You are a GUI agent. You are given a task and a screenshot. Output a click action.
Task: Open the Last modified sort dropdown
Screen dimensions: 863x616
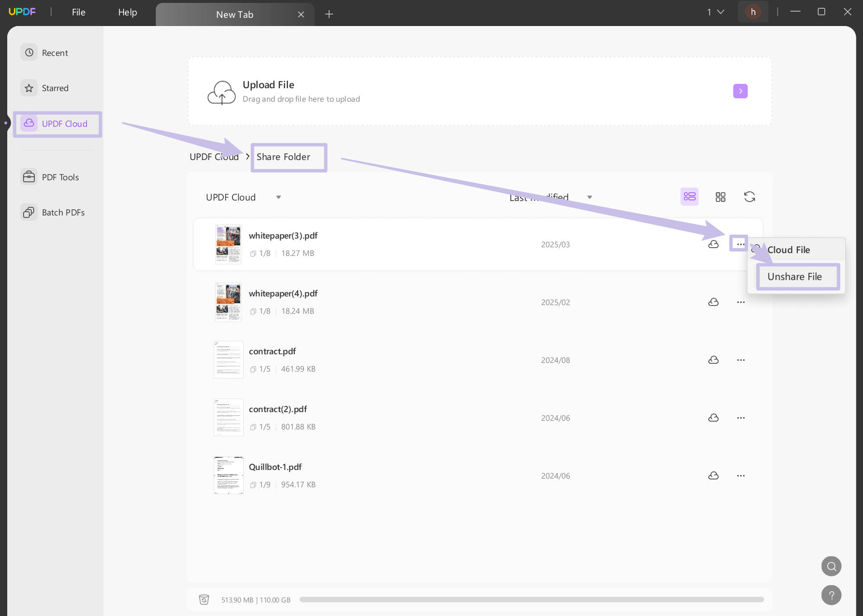(589, 197)
